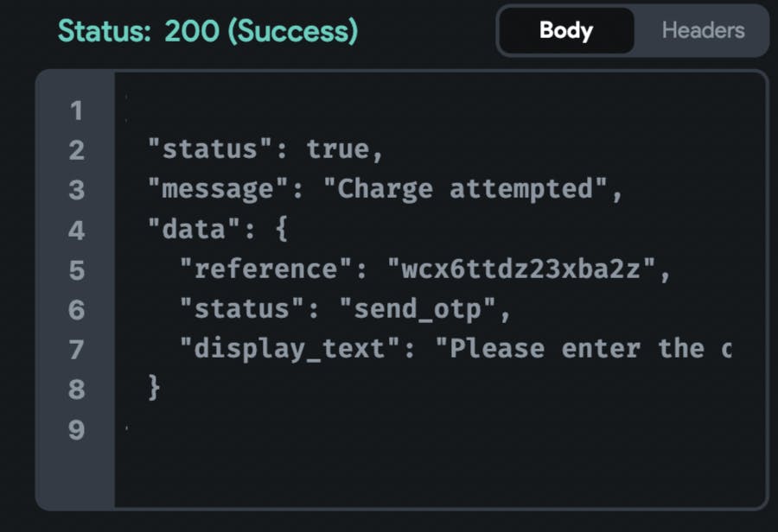
Task: Click line number 4 in gutter
Action: pos(76,231)
